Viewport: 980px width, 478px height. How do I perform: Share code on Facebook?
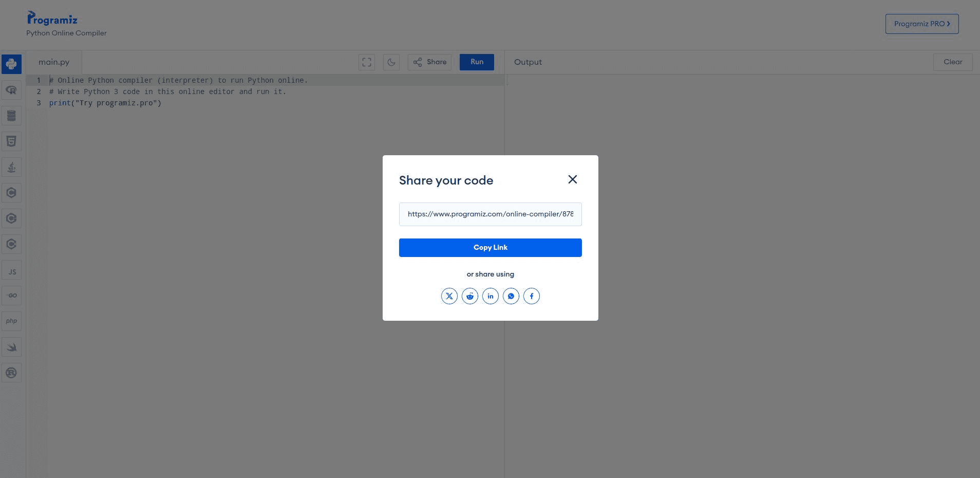[x=532, y=296]
